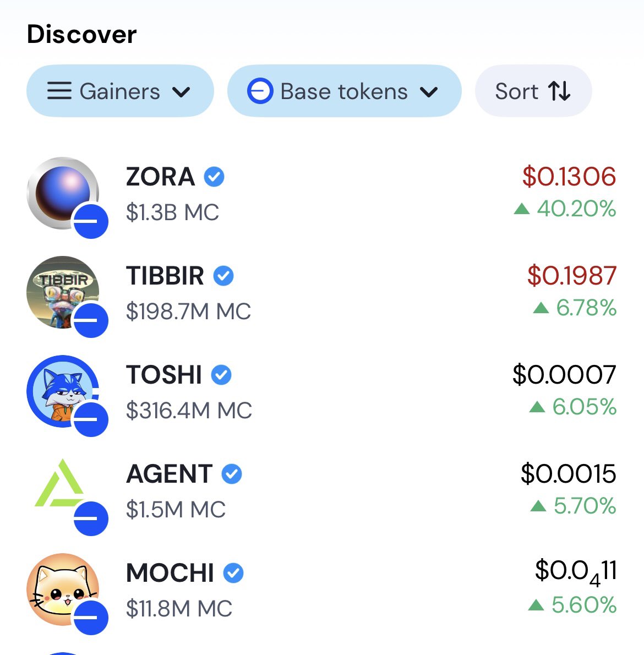Click the Base network icon in filter
Image resolution: width=644 pixels, height=655 pixels.
(x=260, y=91)
